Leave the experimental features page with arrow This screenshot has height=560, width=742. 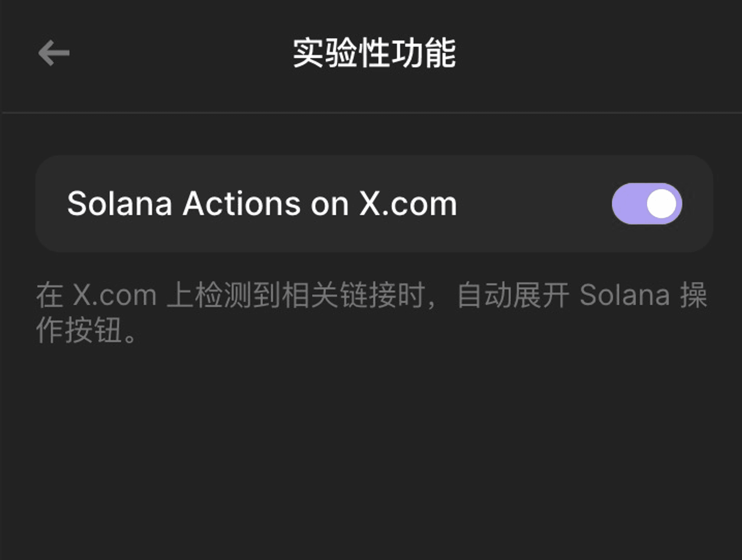point(54,53)
